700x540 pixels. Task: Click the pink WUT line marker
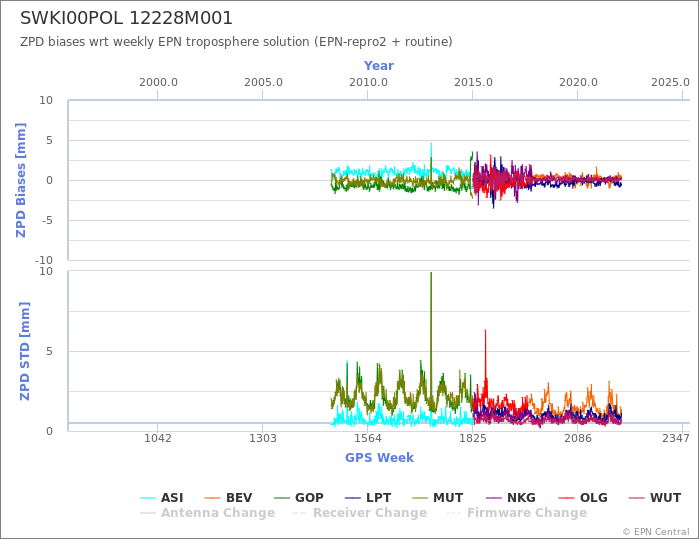click(x=636, y=498)
